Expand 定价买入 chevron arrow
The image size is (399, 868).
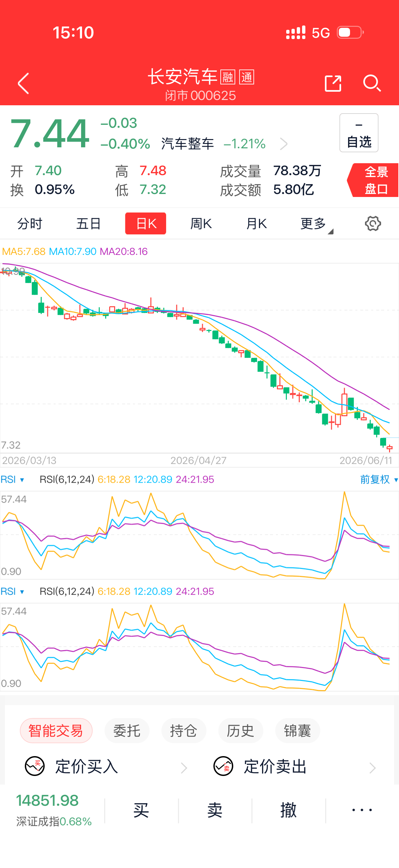pos(184,768)
